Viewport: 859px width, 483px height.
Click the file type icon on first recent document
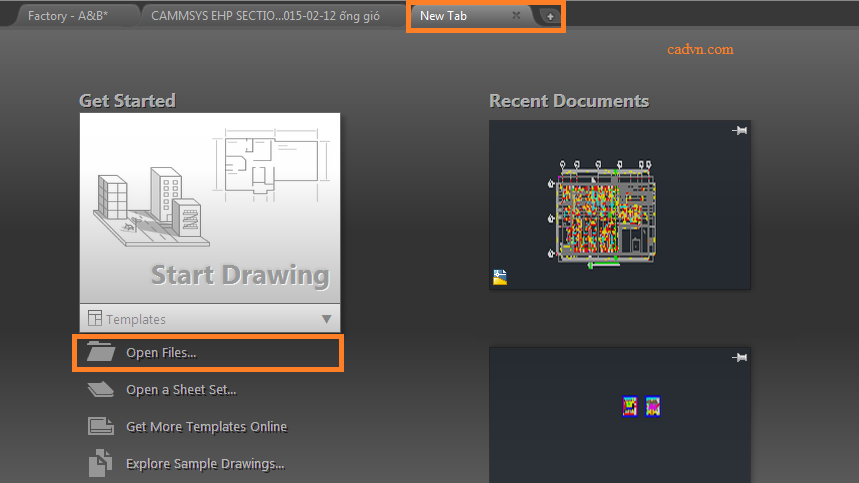(500, 277)
